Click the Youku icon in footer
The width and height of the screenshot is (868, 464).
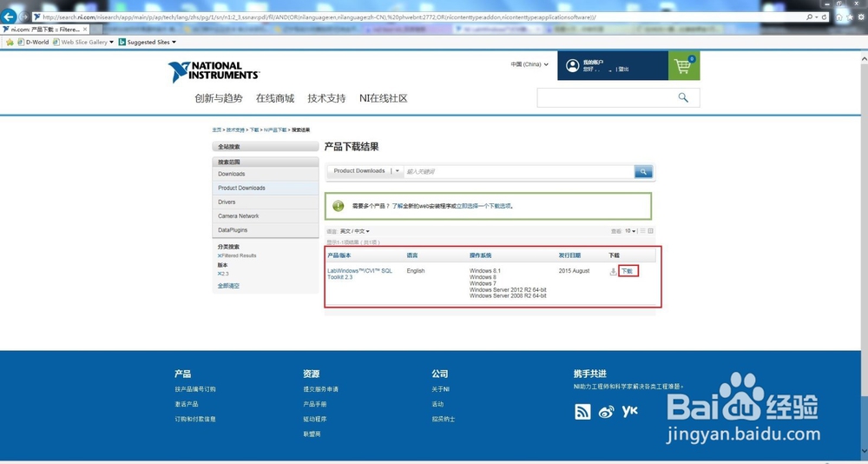click(629, 411)
